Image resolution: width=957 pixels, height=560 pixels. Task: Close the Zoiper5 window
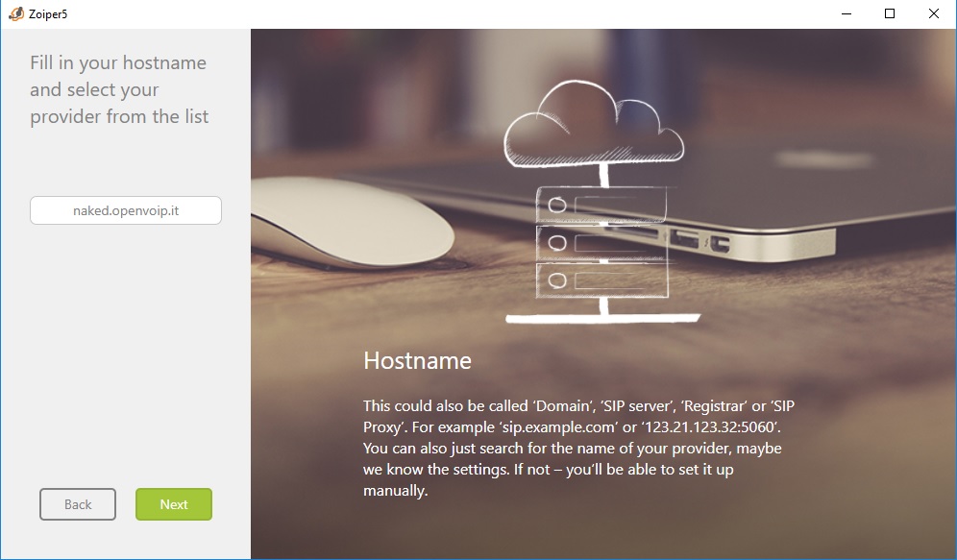point(934,13)
